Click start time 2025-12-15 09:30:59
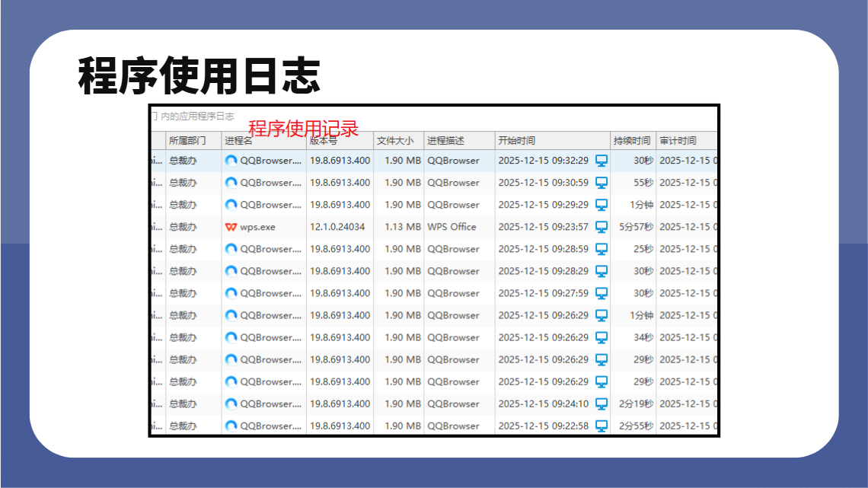 pos(543,183)
